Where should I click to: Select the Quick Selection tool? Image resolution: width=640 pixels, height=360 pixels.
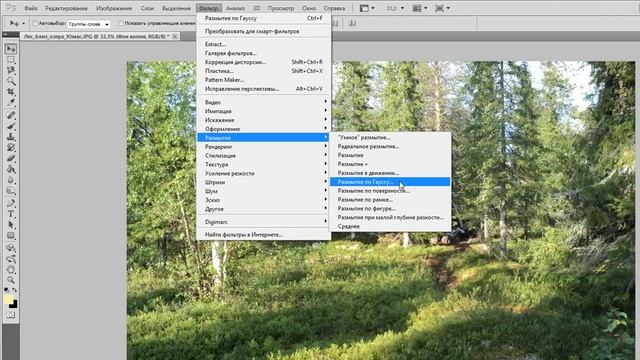pyautogui.click(x=11, y=81)
